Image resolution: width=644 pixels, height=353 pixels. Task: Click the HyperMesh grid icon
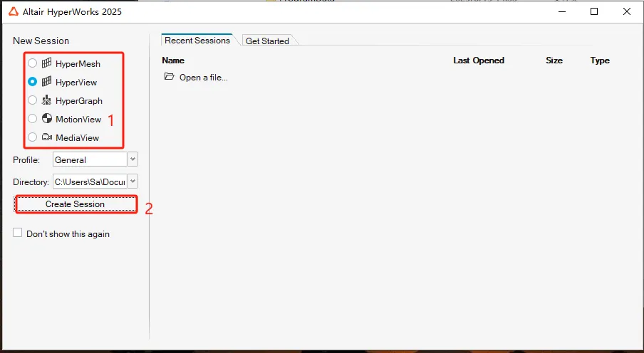[47, 63]
